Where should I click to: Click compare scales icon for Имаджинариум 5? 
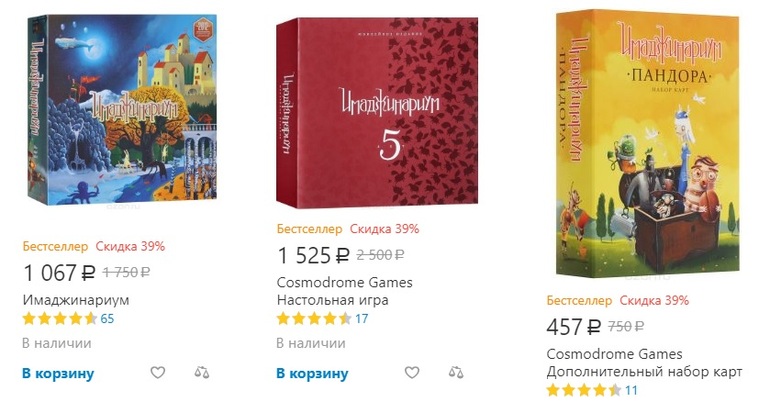[456, 373]
